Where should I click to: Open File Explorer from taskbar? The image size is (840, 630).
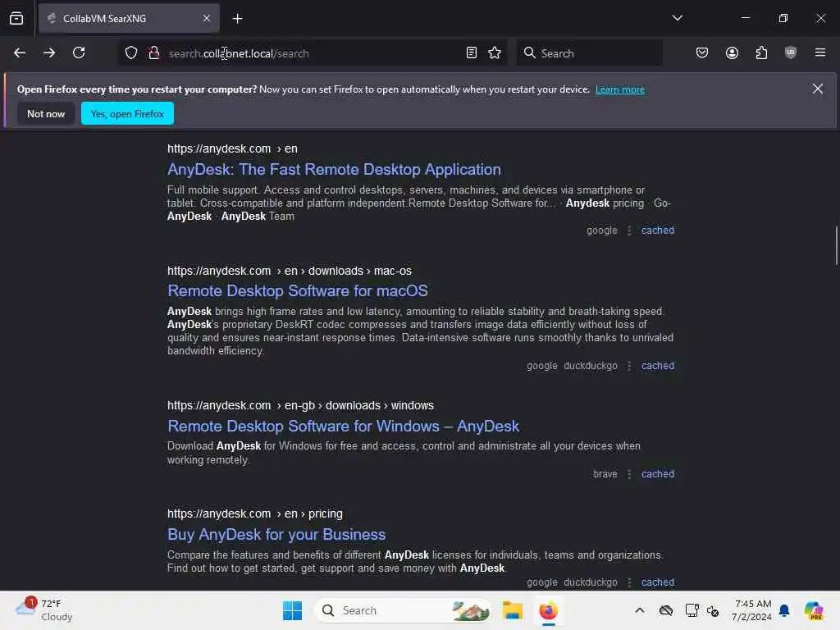point(512,610)
